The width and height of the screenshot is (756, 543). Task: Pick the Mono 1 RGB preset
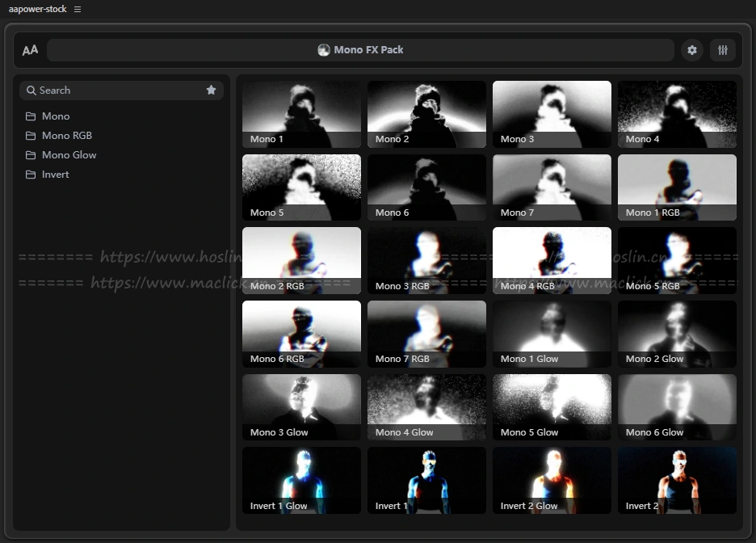[x=677, y=187]
